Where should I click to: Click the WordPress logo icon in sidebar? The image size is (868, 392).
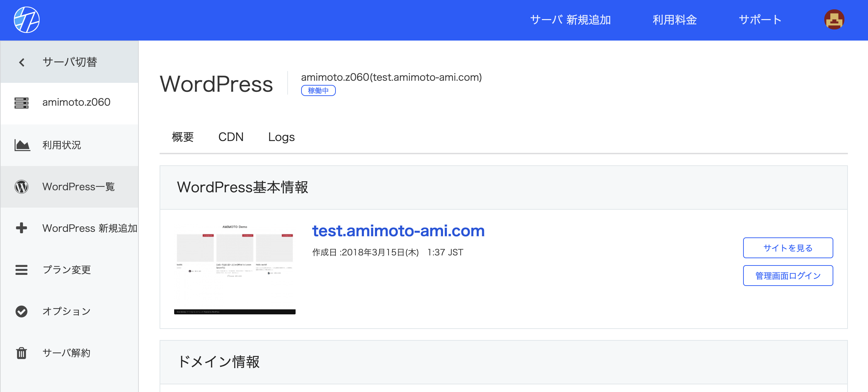pyautogui.click(x=22, y=186)
